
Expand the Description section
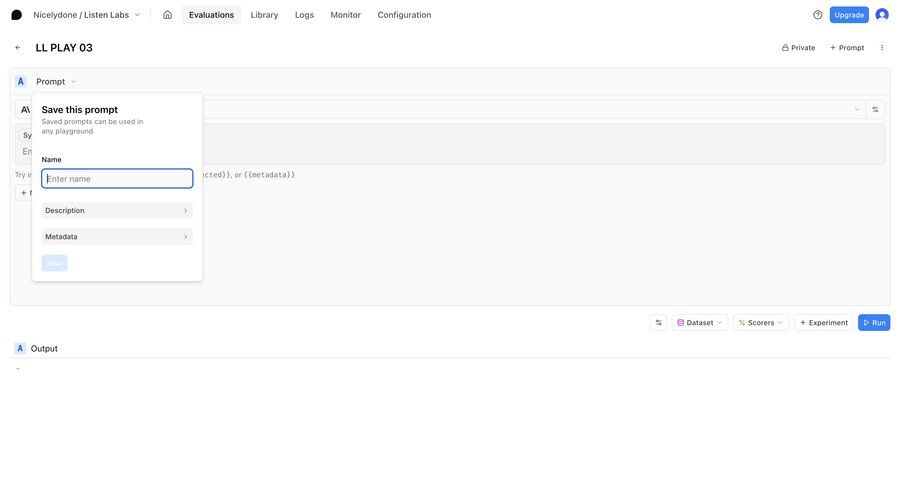[117, 211]
